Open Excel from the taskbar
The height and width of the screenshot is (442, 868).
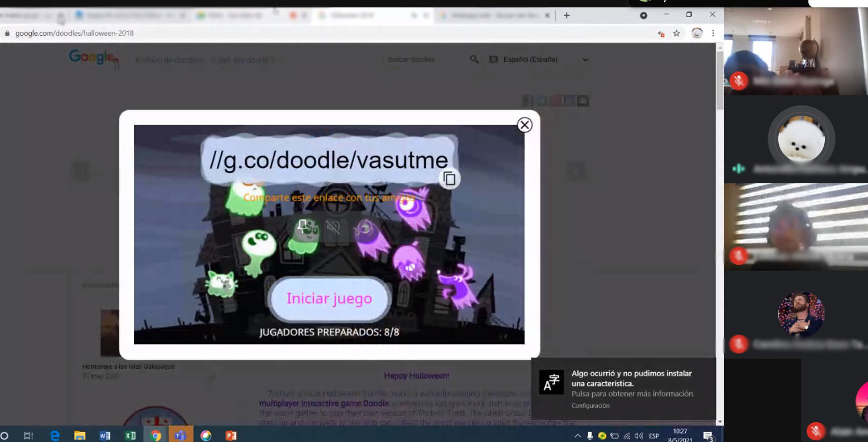(x=130, y=435)
